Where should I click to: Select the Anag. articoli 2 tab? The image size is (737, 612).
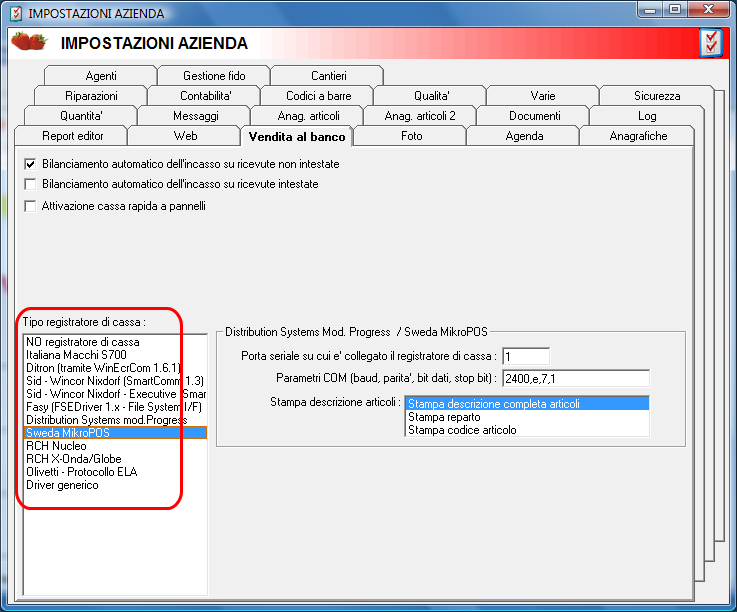tap(420, 116)
